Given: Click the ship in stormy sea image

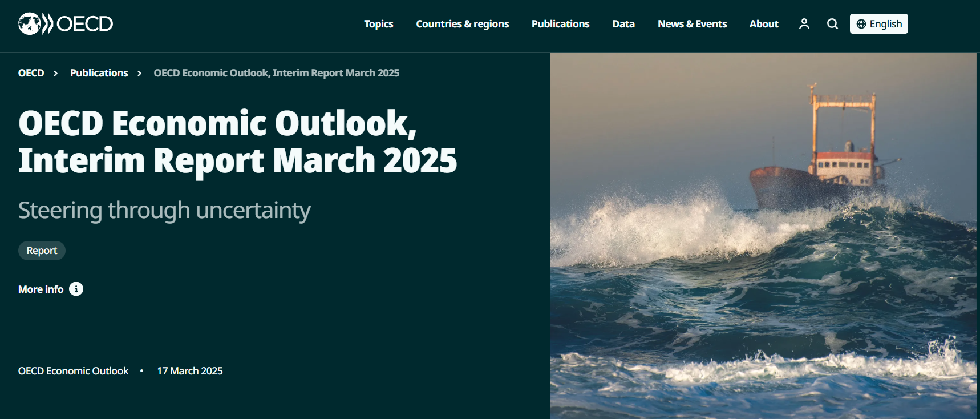Looking at the screenshot, I should 763,236.
